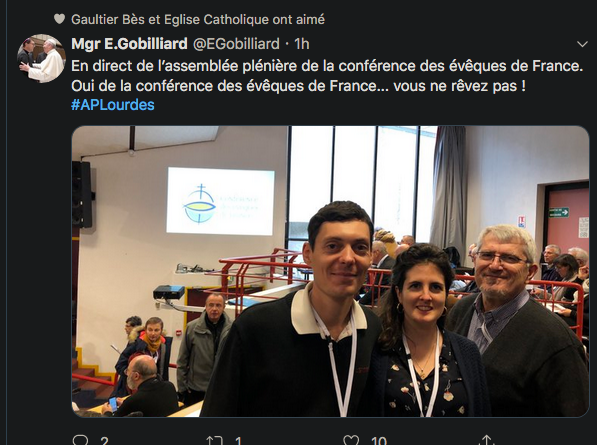Click the reply count 2
597x445 pixels.
click(x=104, y=441)
